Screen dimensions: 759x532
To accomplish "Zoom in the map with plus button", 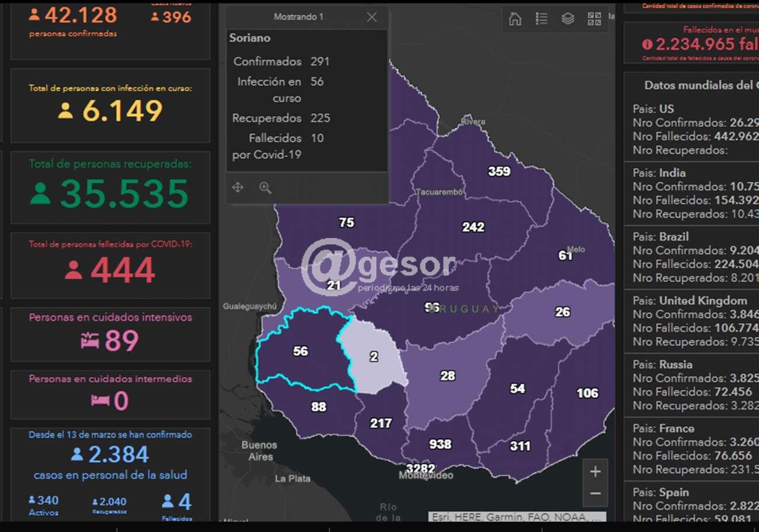I will coord(595,472).
